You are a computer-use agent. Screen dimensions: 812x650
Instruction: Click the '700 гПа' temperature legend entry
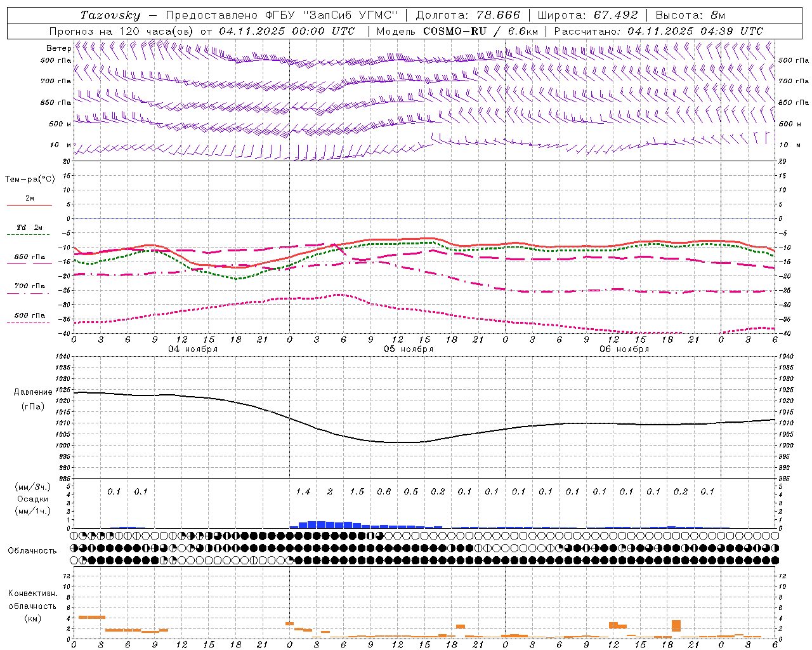point(30,286)
